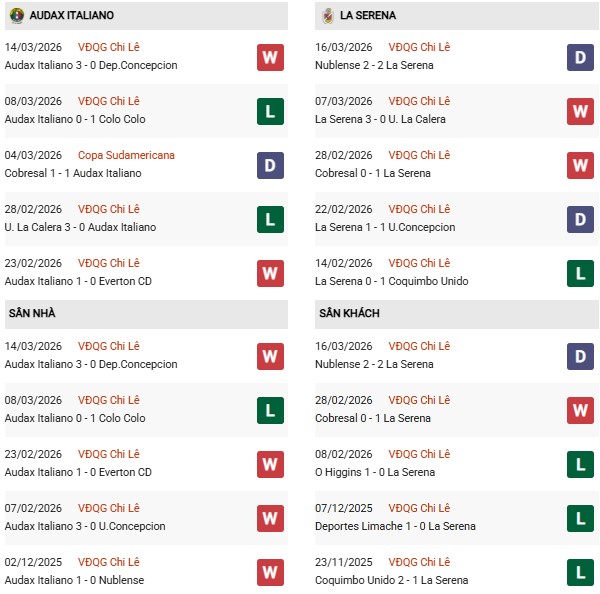Click the AUDAX ITALIANO header title
600x594 pixels.
click(x=72, y=16)
